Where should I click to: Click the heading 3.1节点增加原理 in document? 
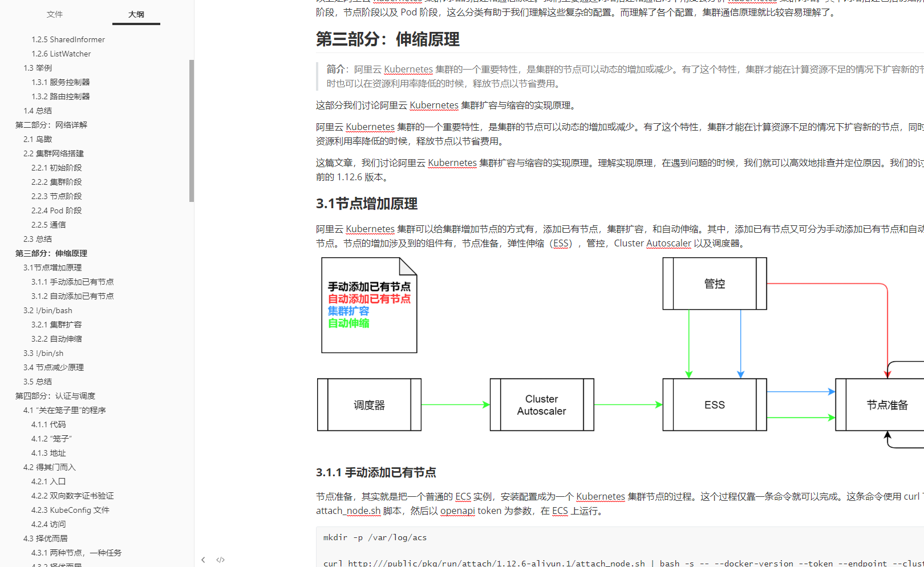tap(367, 204)
